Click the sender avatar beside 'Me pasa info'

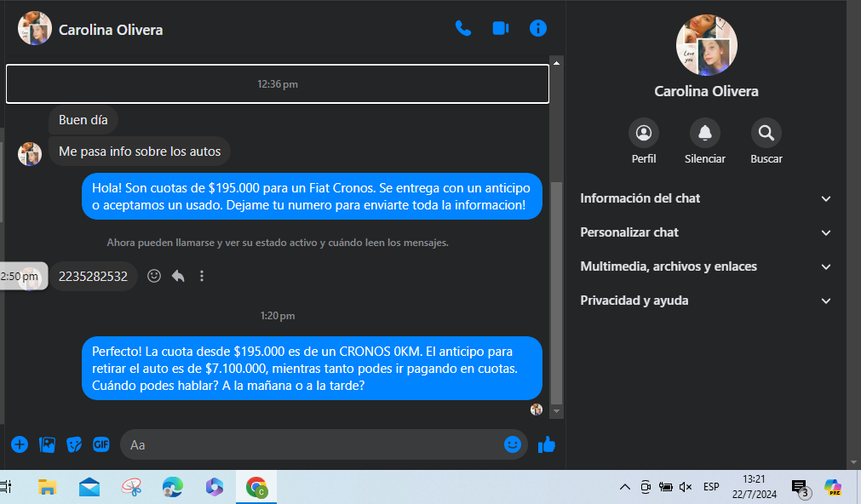(30, 154)
